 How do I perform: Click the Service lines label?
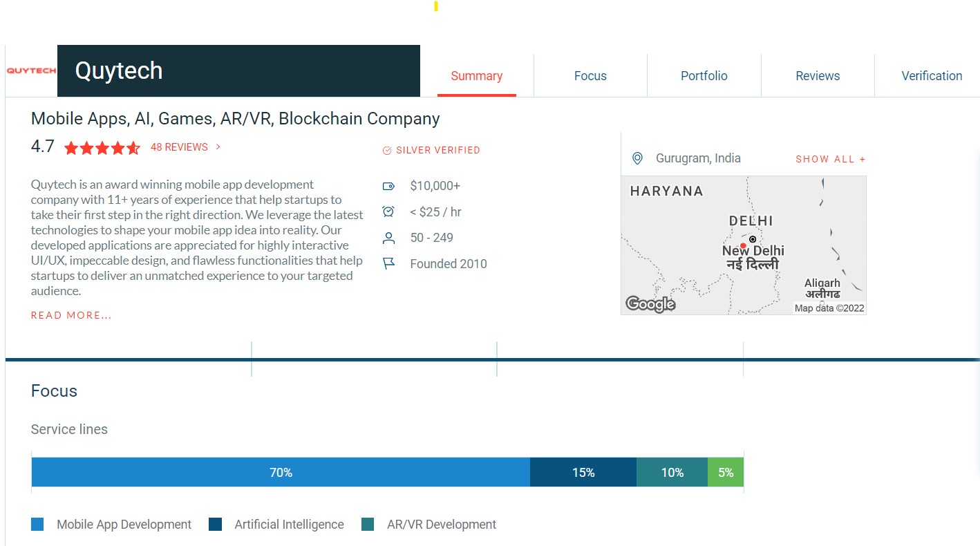click(69, 429)
